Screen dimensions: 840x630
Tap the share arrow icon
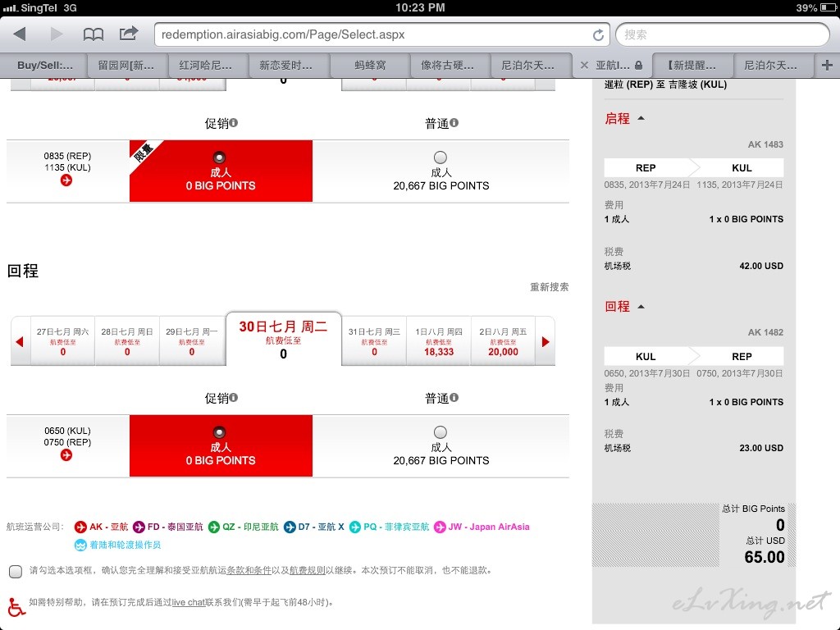[129, 34]
